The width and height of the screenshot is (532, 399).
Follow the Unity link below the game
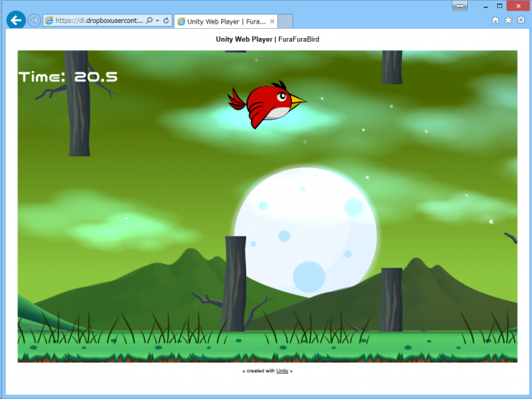pyautogui.click(x=282, y=371)
